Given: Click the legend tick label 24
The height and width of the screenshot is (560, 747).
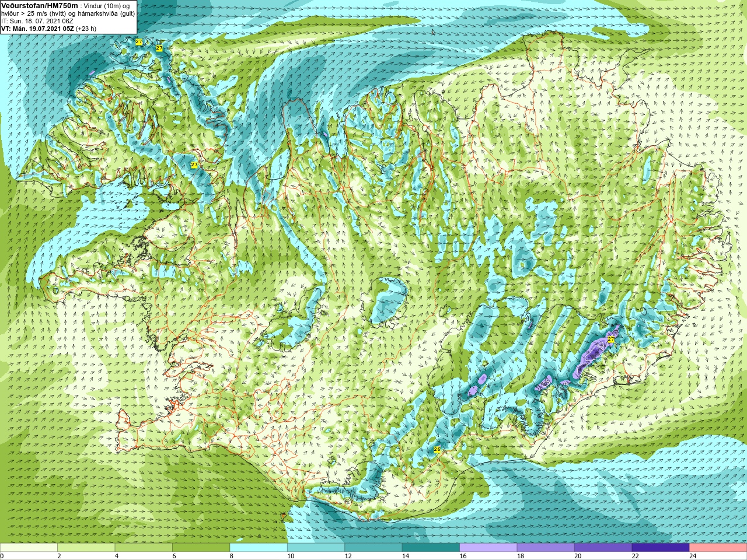Looking at the screenshot, I should pos(693,556).
